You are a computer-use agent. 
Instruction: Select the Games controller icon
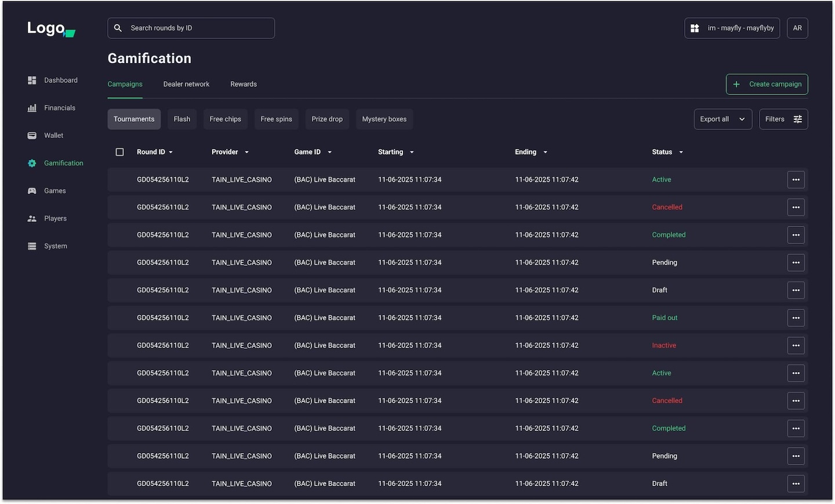click(32, 191)
